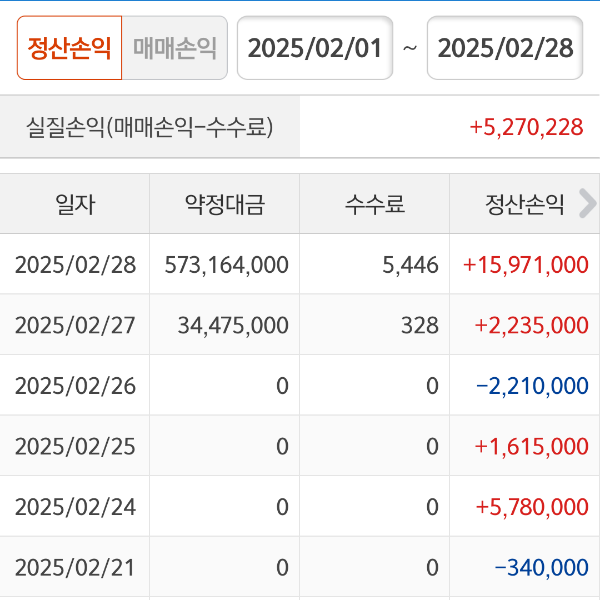
Task: Click the 수수료 column header
Action: pyautogui.click(x=375, y=205)
